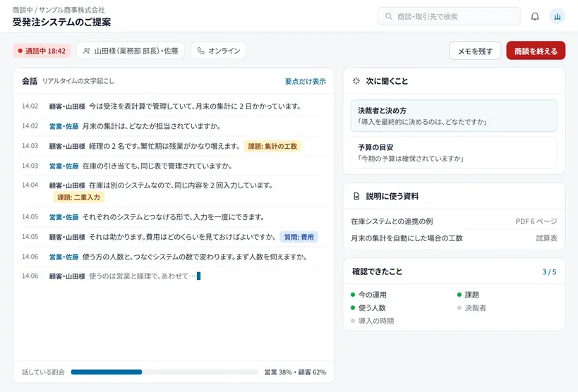Click the 確認できたこと heading
The height and width of the screenshot is (392, 578).
377,271
